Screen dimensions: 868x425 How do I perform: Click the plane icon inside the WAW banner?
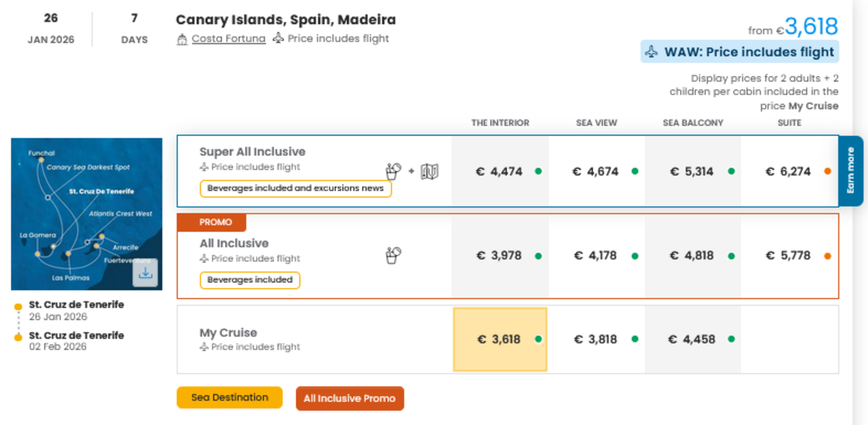coord(652,52)
